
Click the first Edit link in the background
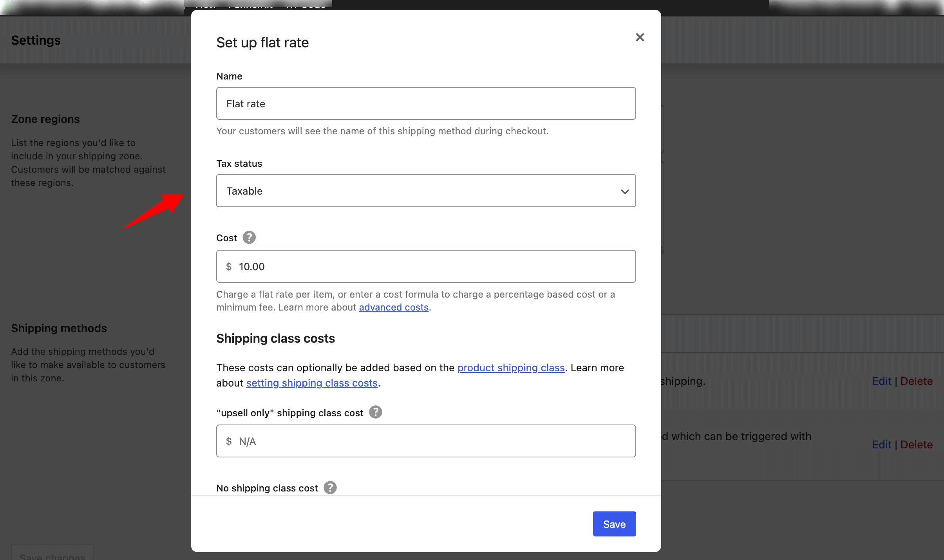tap(881, 381)
